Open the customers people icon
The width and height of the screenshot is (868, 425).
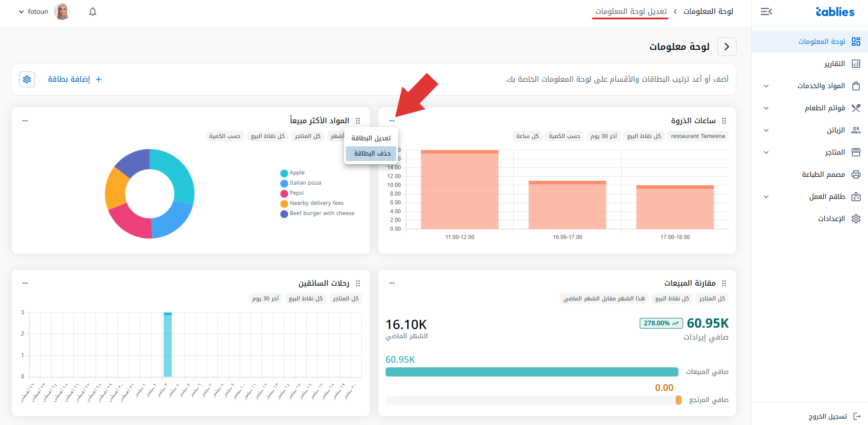[856, 130]
